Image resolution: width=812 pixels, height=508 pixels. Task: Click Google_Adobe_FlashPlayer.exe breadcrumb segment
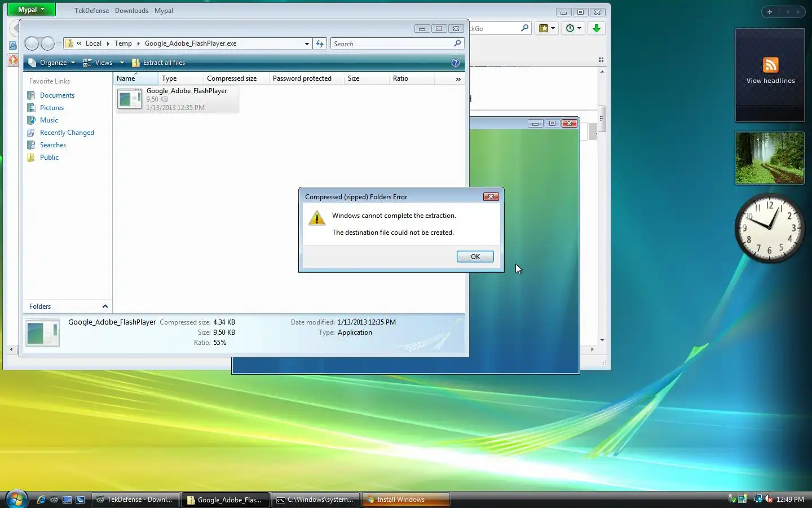(x=191, y=43)
